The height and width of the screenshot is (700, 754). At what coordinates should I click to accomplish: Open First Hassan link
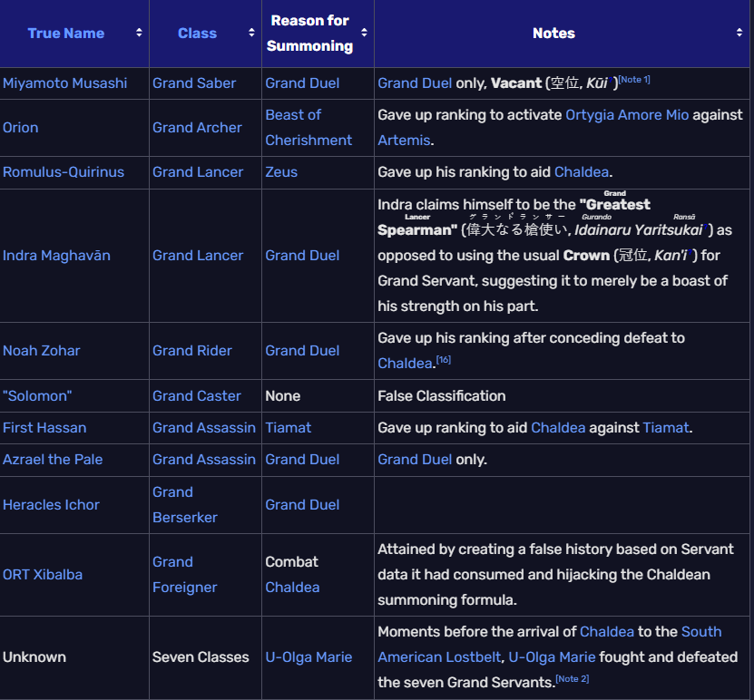44,428
